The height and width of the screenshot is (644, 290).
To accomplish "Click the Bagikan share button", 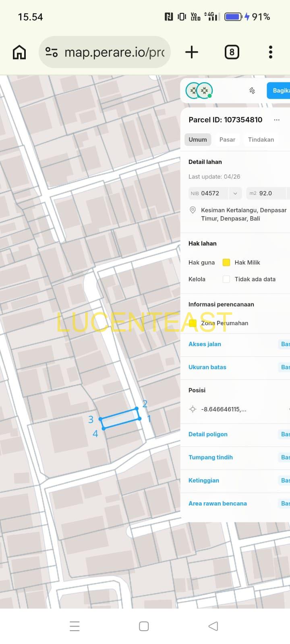I will [x=279, y=91].
